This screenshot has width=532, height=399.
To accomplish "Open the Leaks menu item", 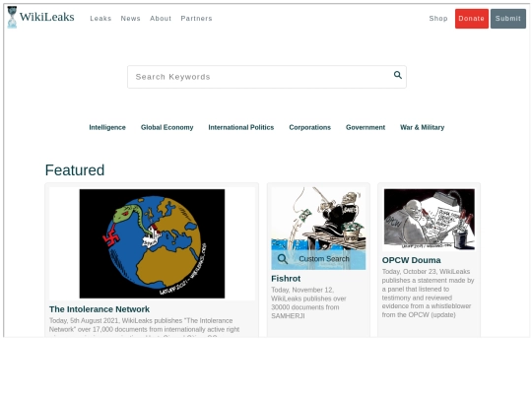I will pos(100,19).
